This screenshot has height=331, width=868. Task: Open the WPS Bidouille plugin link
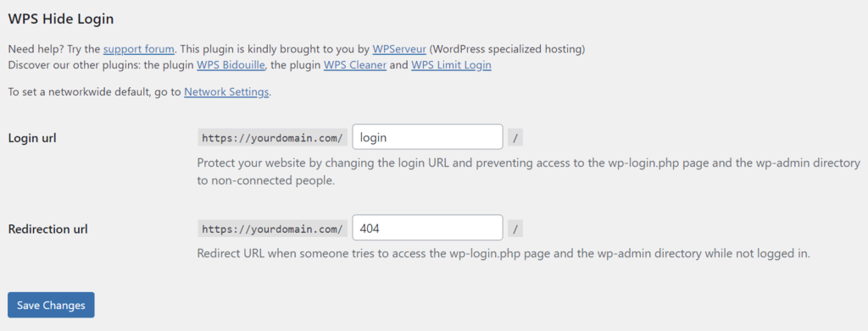231,65
